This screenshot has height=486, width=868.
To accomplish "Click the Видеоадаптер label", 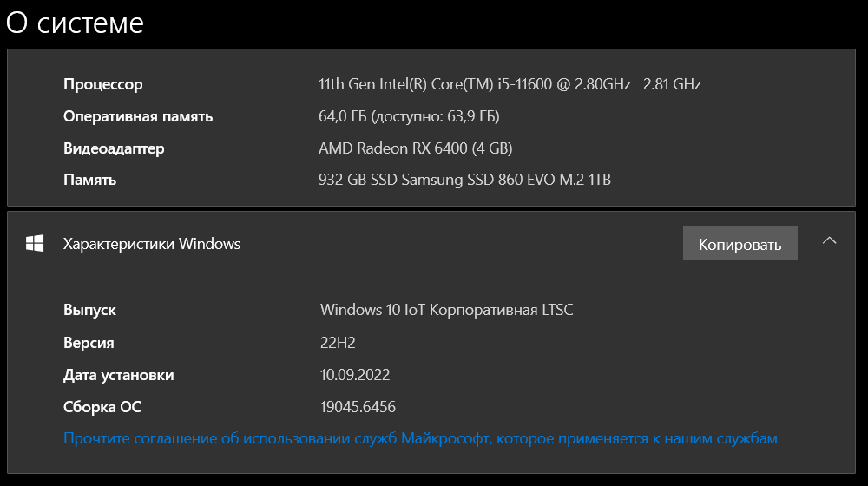I will tap(114, 148).
